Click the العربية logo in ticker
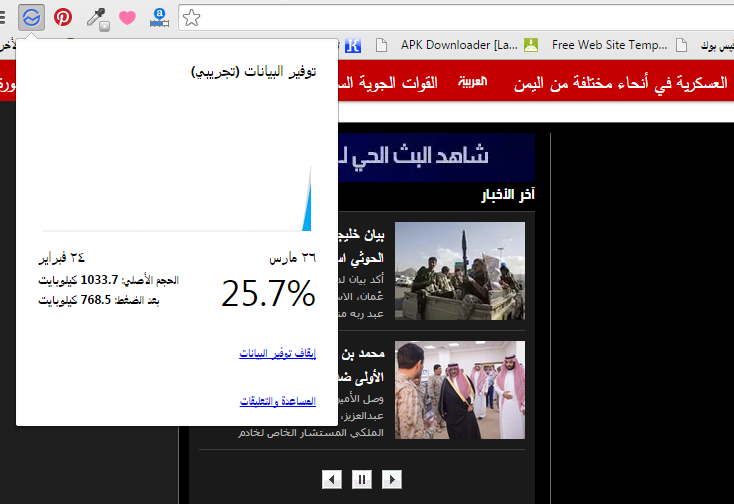 (x=473, y=81)
